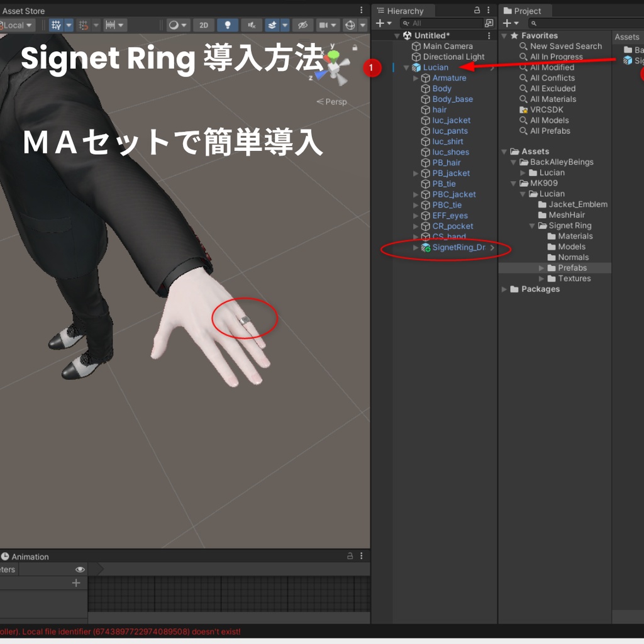This screenshot has width=644, height=644.
Task: Open the Hierarchy search-in-window icon
Action: coord(489,23)
